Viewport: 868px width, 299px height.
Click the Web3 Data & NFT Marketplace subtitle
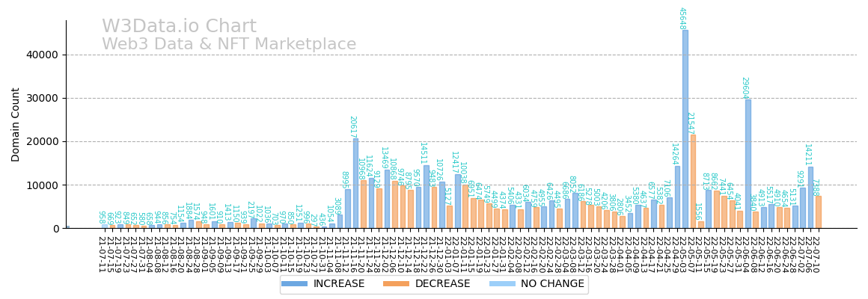229,45
